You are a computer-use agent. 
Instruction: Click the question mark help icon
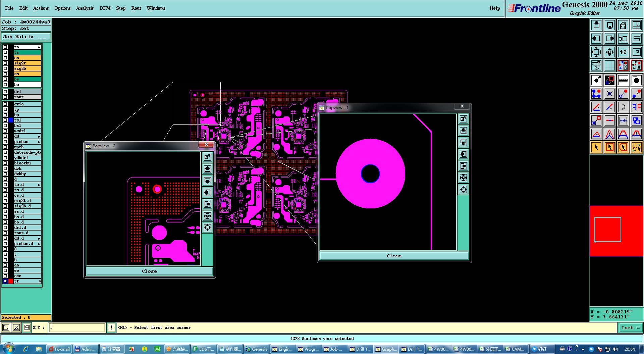(636, 52)
